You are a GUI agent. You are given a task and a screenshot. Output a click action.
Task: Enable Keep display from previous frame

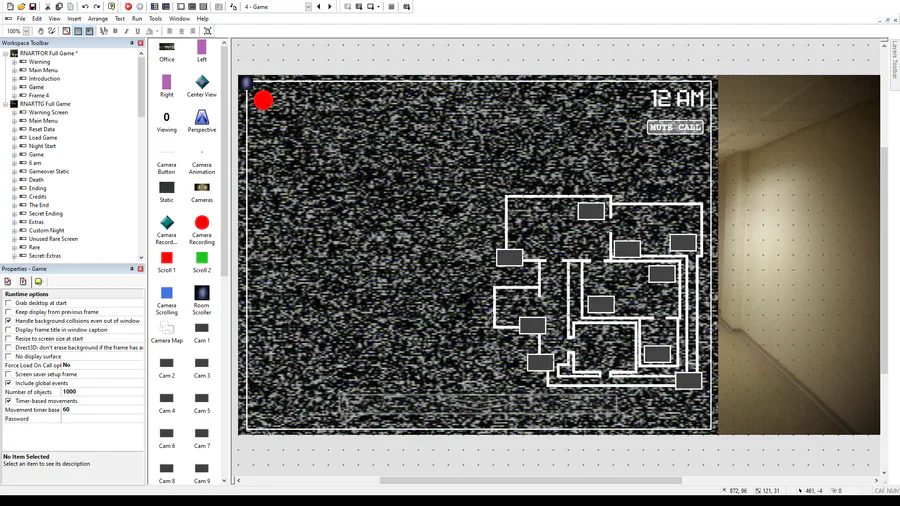[x=8, y=312]
